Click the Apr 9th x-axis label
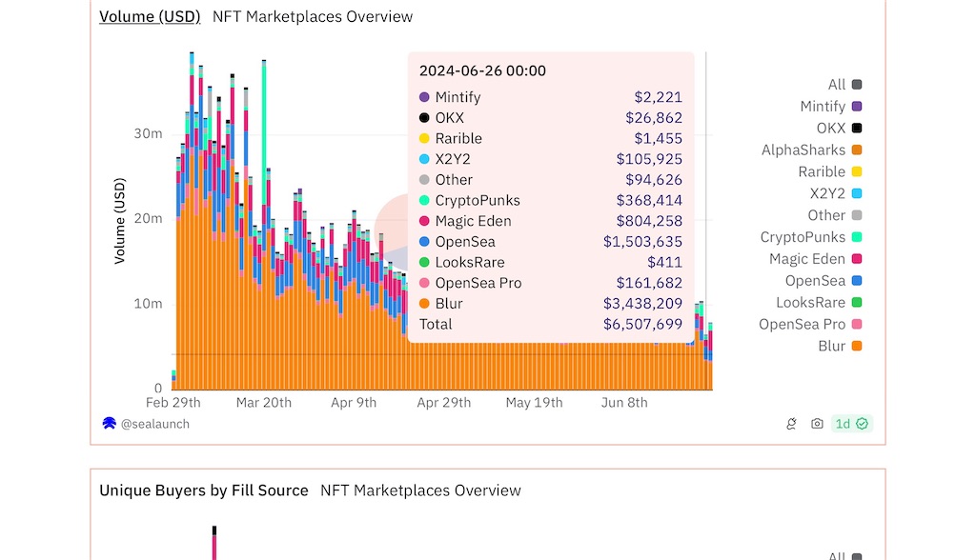This screenshot has width=976, height=560. point(354,403)
